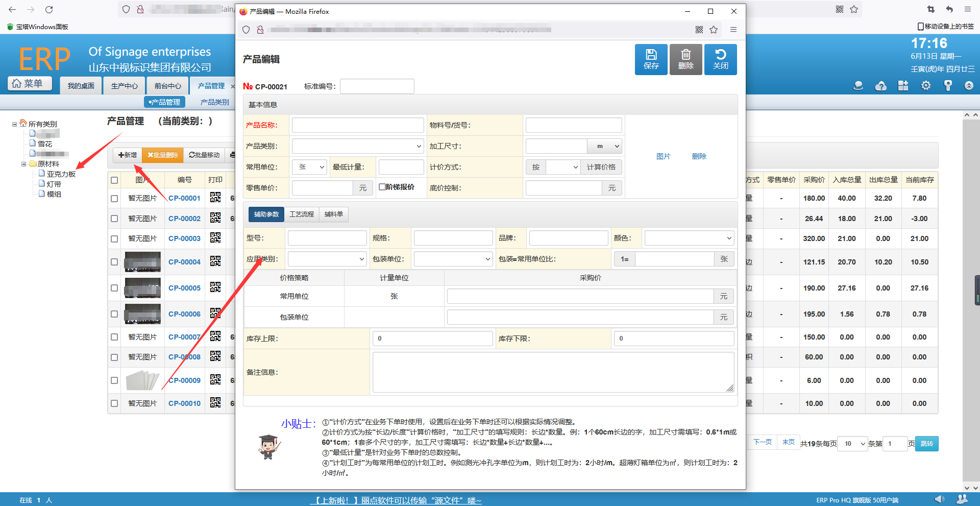The height and width of the screenshot is (506, 980).
Task: Open QR code print icon for CP-00005
Action: (215, 287)
